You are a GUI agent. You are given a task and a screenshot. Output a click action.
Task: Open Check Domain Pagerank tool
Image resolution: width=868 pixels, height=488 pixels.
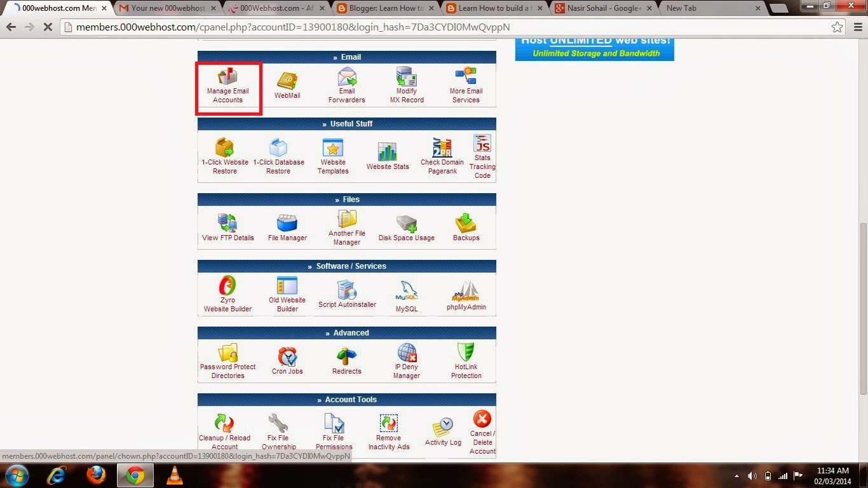point(442,156)
